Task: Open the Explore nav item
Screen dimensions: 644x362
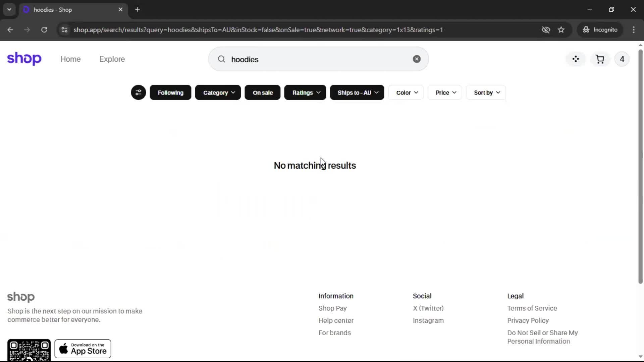Action: (112, 59)
